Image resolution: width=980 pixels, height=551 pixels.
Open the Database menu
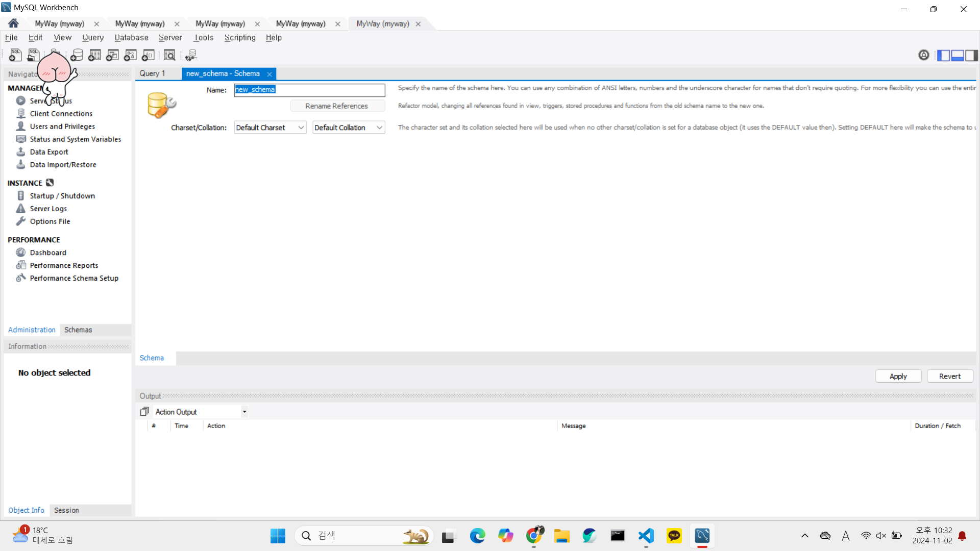[x=131, y=38]
